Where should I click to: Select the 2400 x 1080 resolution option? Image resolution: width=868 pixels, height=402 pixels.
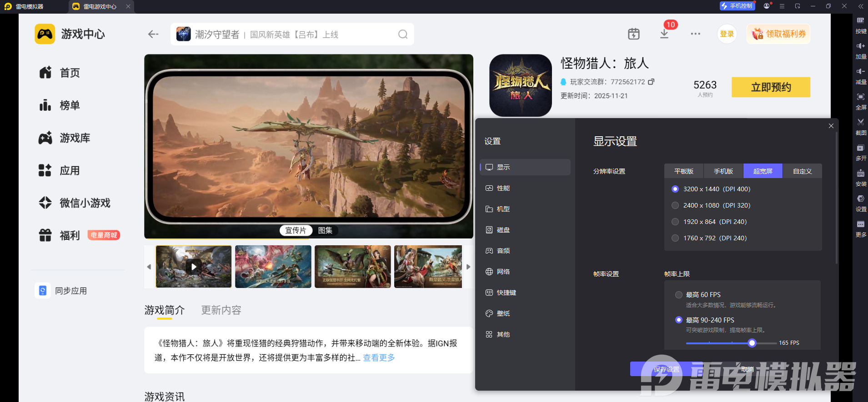[x=675, y=205]
